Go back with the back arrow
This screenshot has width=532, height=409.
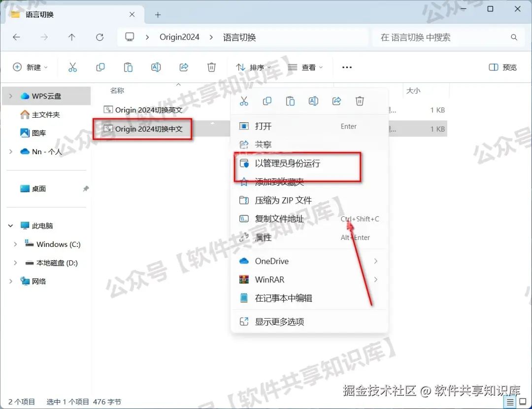point(16,37)
